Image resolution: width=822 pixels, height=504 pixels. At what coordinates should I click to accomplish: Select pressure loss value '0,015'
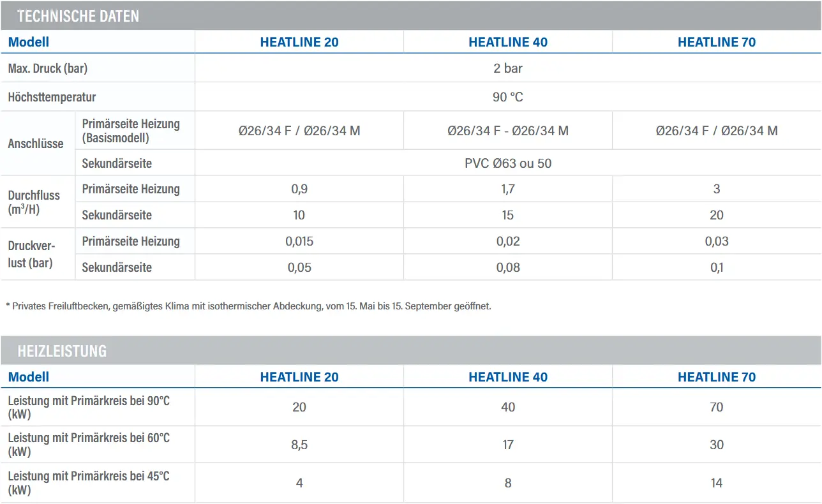click(299, 241)
